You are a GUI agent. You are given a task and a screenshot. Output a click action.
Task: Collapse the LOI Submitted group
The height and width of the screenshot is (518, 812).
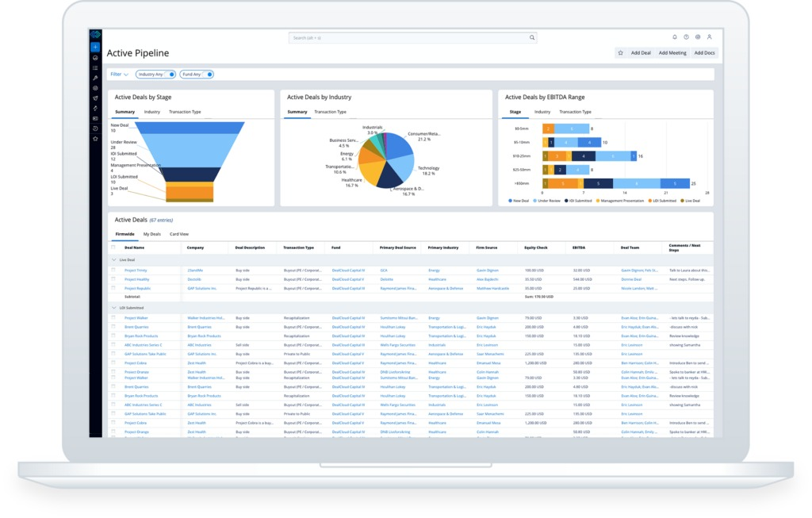(x=113, y=307)
